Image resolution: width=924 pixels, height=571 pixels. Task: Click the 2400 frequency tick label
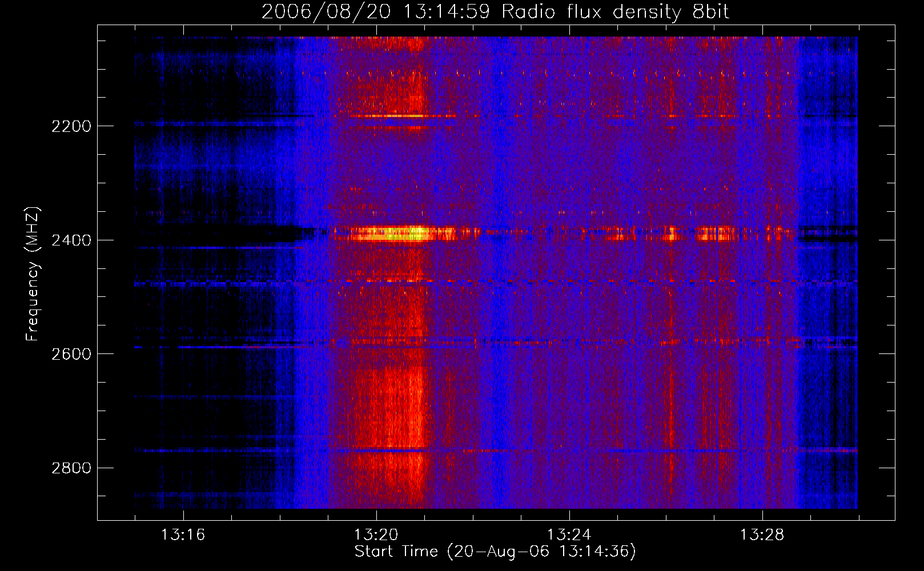point(71,240)
